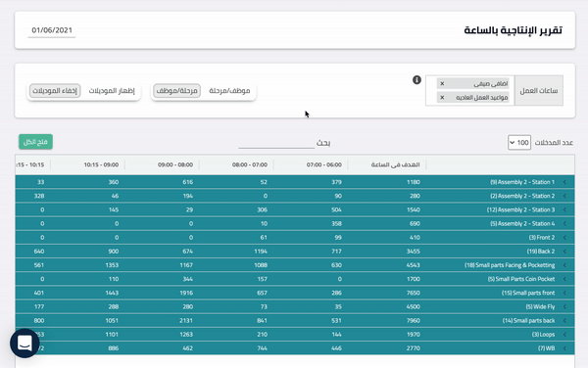Click the 08:00 - 07:00 column header

[250, 164]
